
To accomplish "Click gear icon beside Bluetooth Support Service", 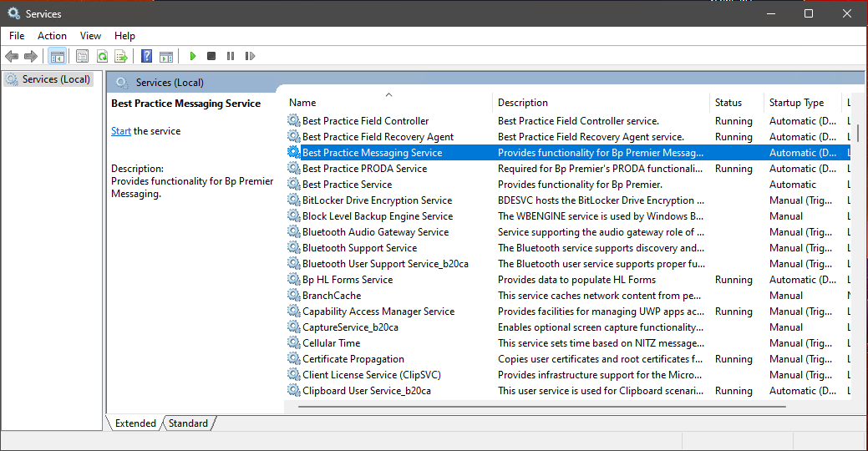I will (293, 247).
